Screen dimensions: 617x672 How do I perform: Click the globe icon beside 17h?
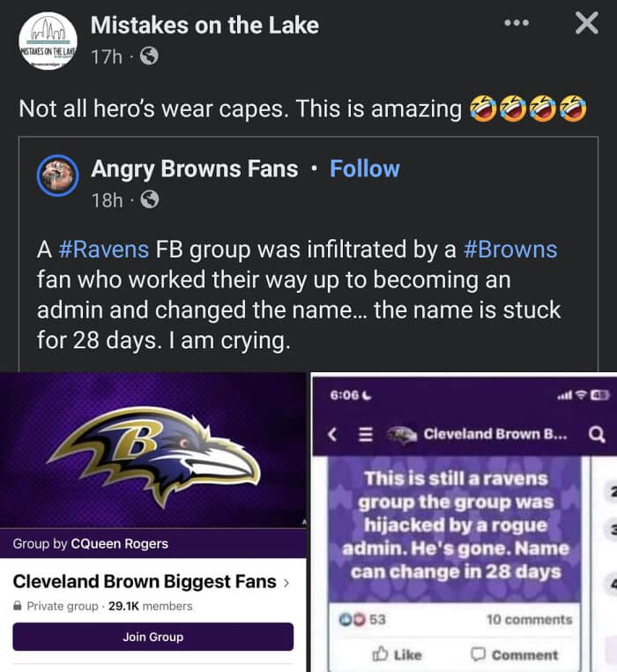coord(149,56)
